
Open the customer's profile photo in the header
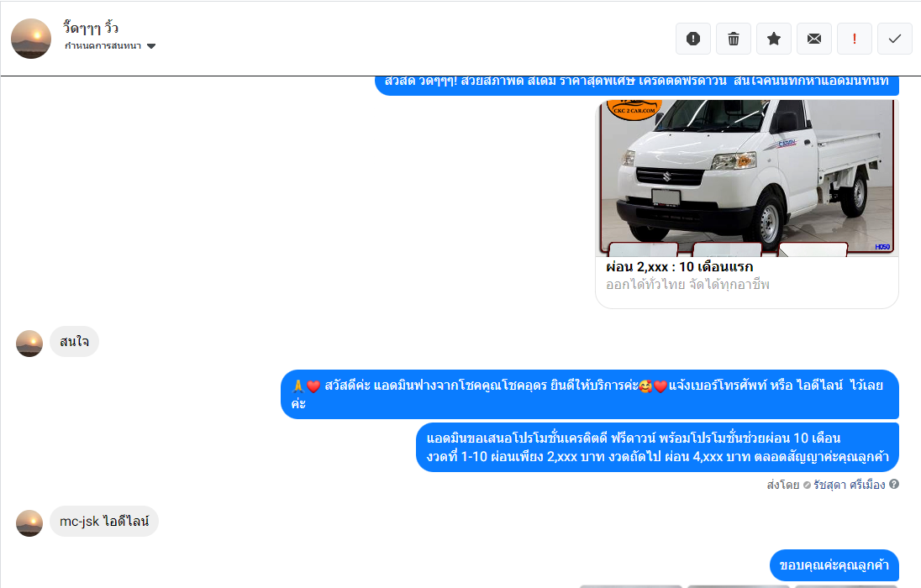point(31,39)
